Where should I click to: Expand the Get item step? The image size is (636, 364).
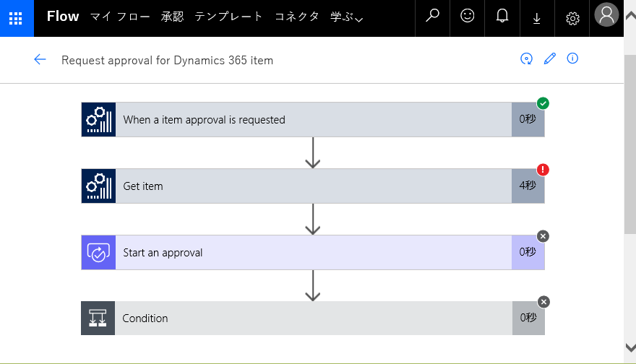(313, 186)
